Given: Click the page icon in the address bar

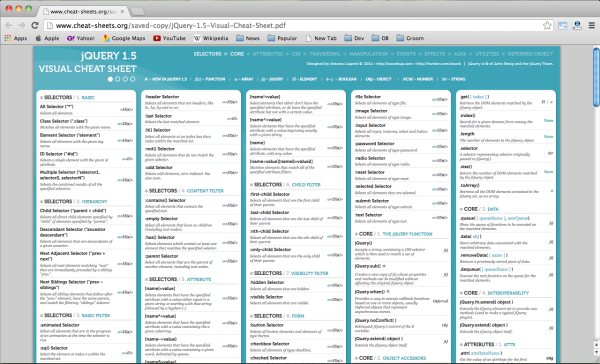Looking at the screenshot, I should coord(49,26).
